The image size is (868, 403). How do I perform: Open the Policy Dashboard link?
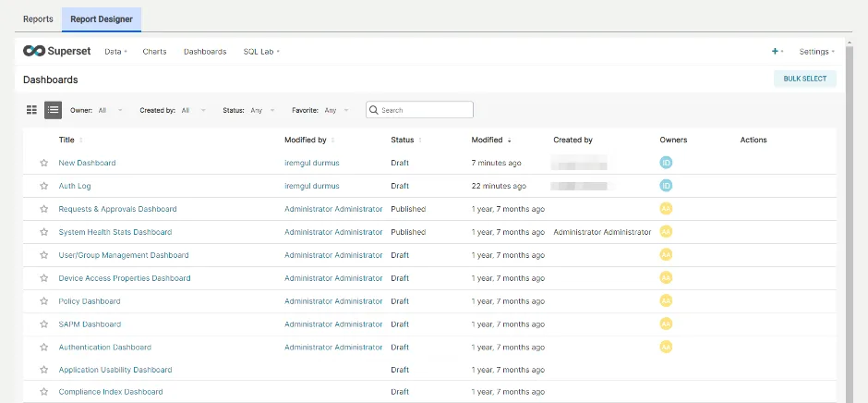[90, 301]
